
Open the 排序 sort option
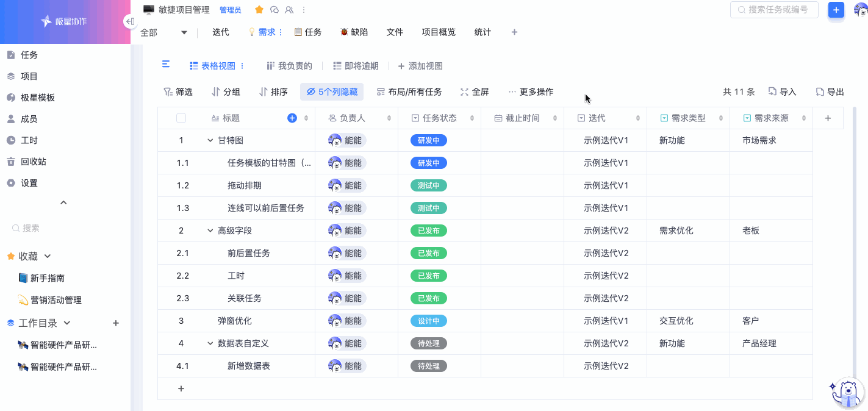click(273, 92)
